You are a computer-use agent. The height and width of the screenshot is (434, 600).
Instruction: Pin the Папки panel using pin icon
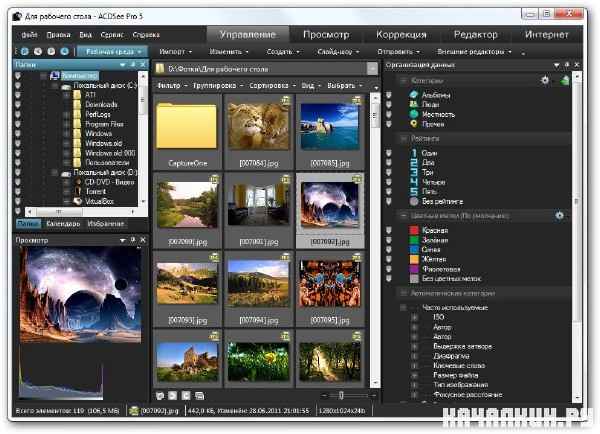(x=133, y=64)
